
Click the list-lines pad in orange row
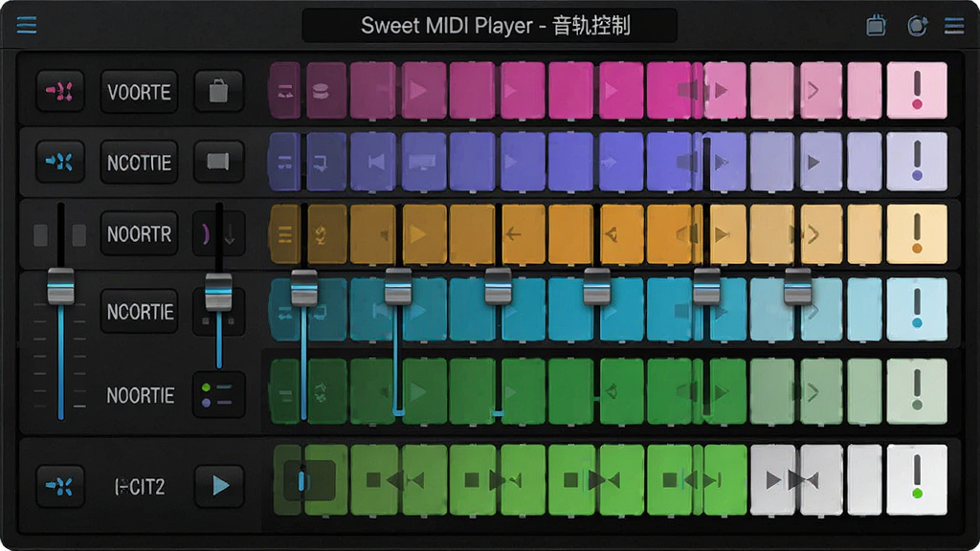(x=285, y=234)
